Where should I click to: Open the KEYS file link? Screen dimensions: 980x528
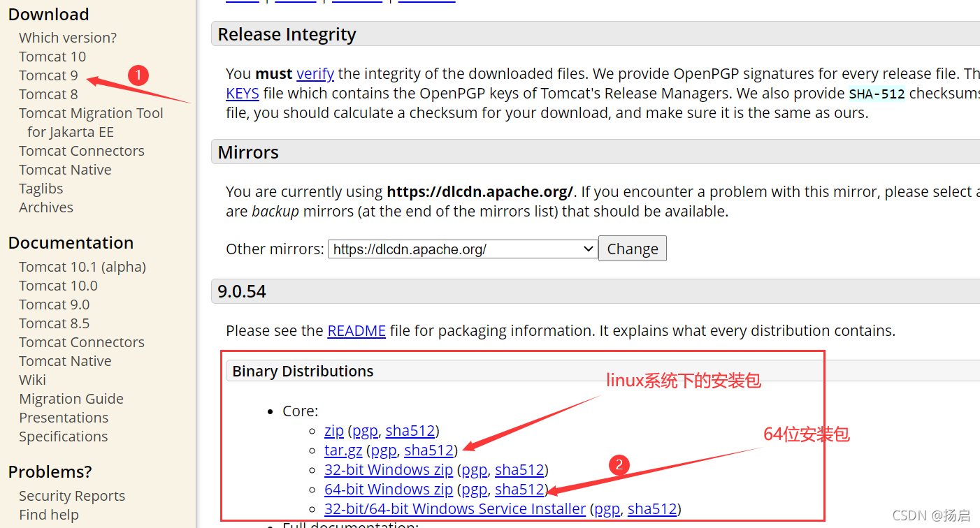[x=243, y=94]
